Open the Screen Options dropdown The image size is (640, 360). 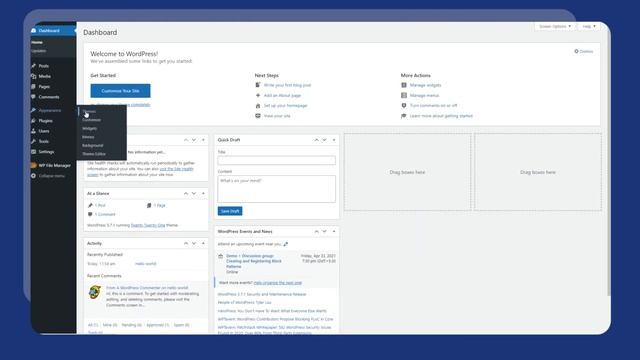555,27
